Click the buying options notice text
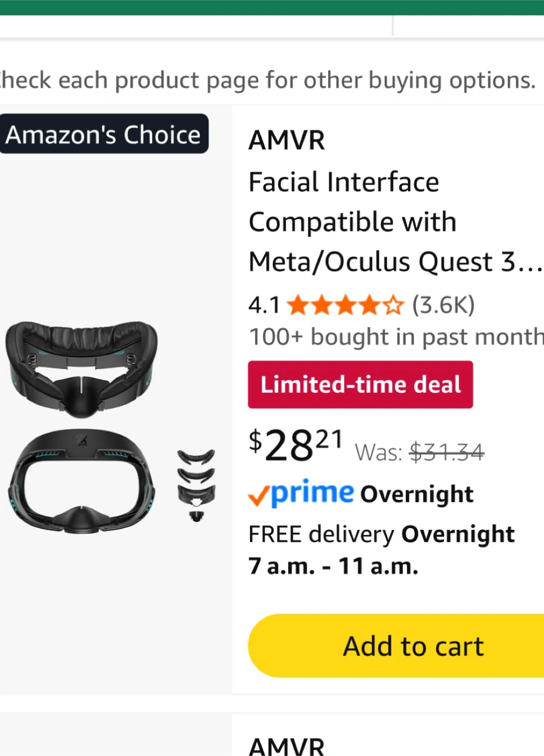This screenshot has width=544, height=756. click(x=268, y=80)
